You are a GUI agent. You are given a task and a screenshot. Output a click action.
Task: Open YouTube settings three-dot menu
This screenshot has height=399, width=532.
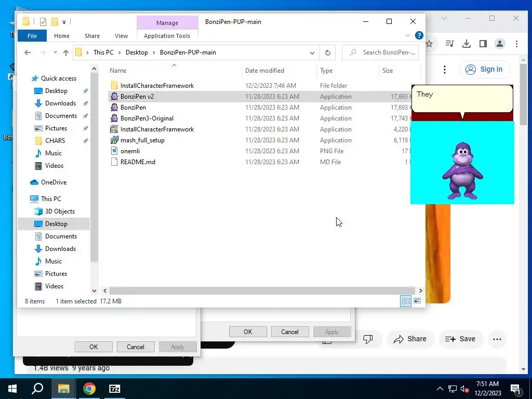[445, 70]
